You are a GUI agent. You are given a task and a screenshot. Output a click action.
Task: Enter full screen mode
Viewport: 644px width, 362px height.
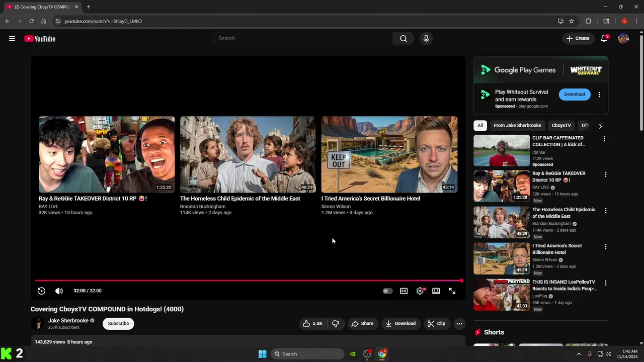coord(452,291)
